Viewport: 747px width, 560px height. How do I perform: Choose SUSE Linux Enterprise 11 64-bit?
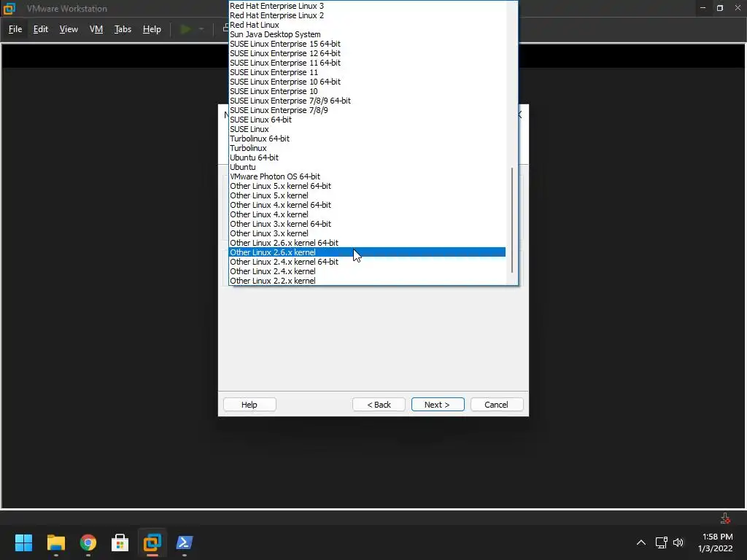click(x=367, y=63)
